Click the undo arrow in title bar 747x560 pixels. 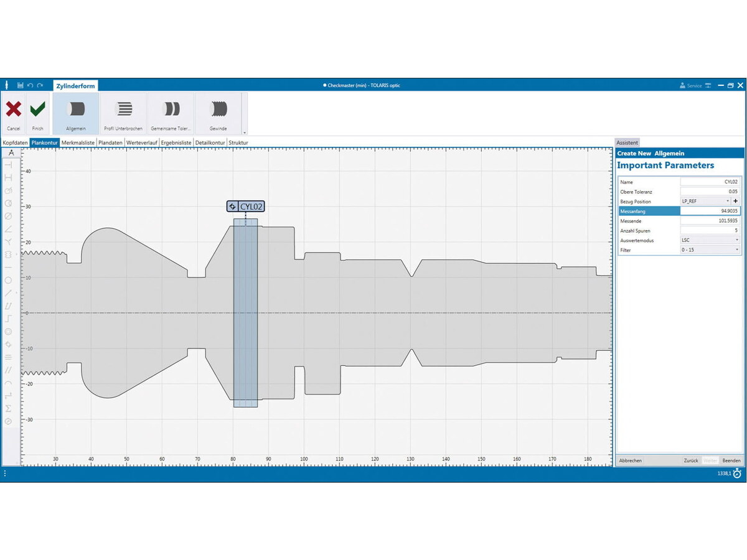click(x=31, y=85)
